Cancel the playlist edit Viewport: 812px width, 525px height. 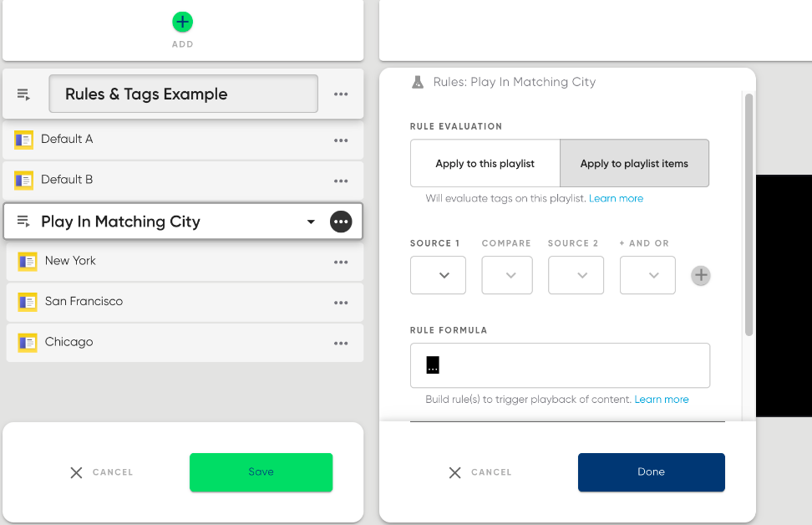(102, 472)
